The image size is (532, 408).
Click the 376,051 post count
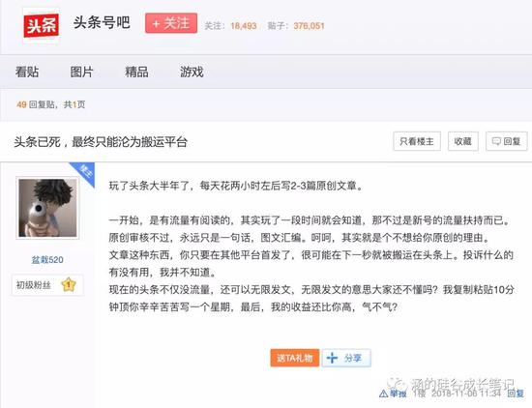tap(309, 26)
